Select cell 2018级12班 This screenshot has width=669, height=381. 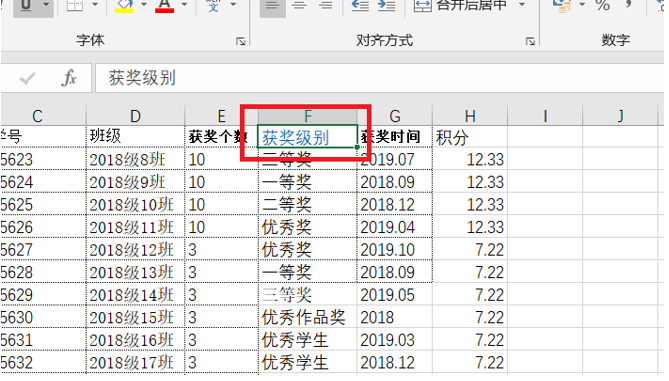point(135,250)
